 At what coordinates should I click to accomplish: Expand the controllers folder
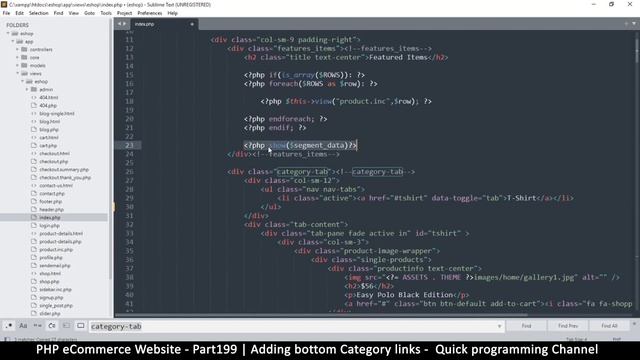18,49
